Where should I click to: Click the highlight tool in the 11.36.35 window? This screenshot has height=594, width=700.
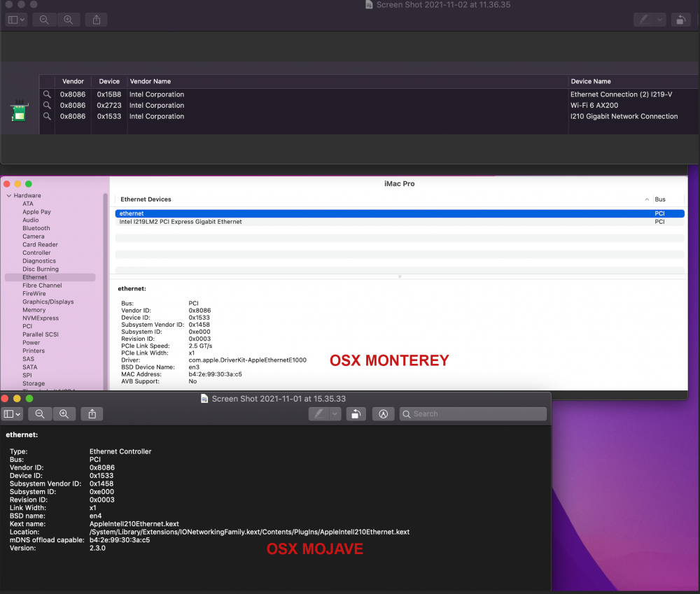point(644,20)
